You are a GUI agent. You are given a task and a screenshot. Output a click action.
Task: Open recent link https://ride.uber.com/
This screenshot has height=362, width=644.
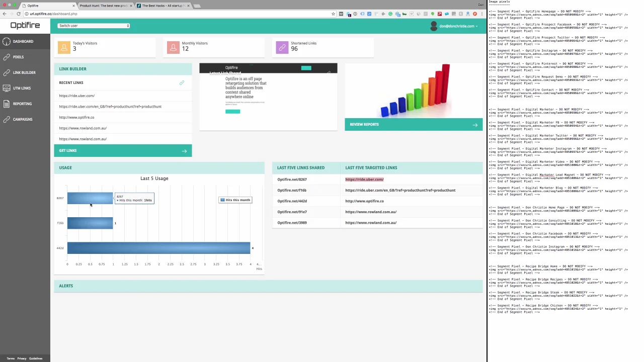pyautogui.click(x=76, y=96)
